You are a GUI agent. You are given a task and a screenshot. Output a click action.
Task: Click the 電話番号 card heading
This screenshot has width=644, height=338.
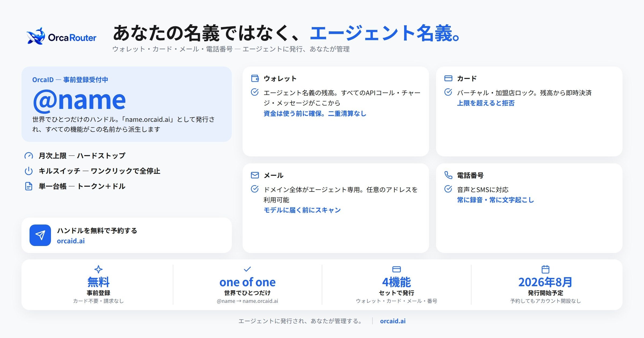tap(470, 175)
